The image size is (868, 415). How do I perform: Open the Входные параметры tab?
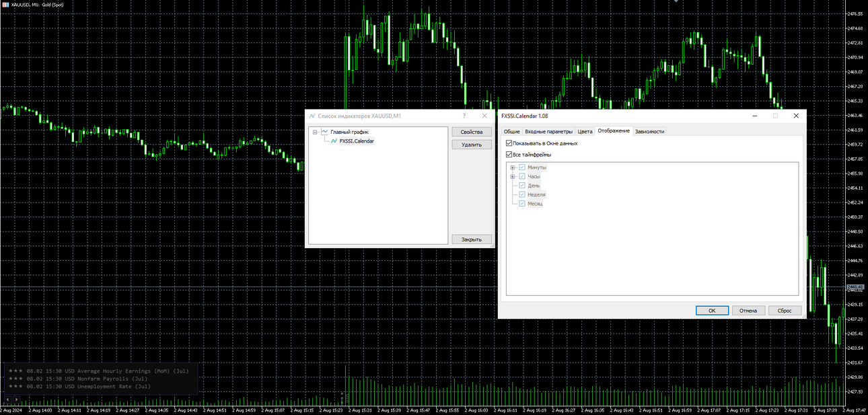coord(548,131)
